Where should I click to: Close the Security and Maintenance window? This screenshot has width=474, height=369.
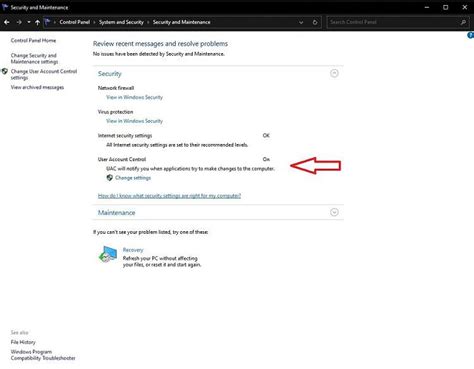[x=465, y=7]
